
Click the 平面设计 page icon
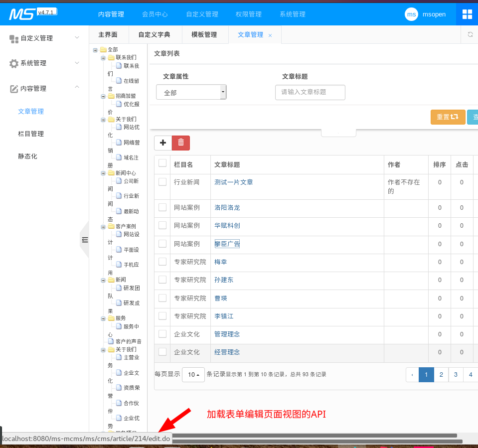tap(119, 249)
